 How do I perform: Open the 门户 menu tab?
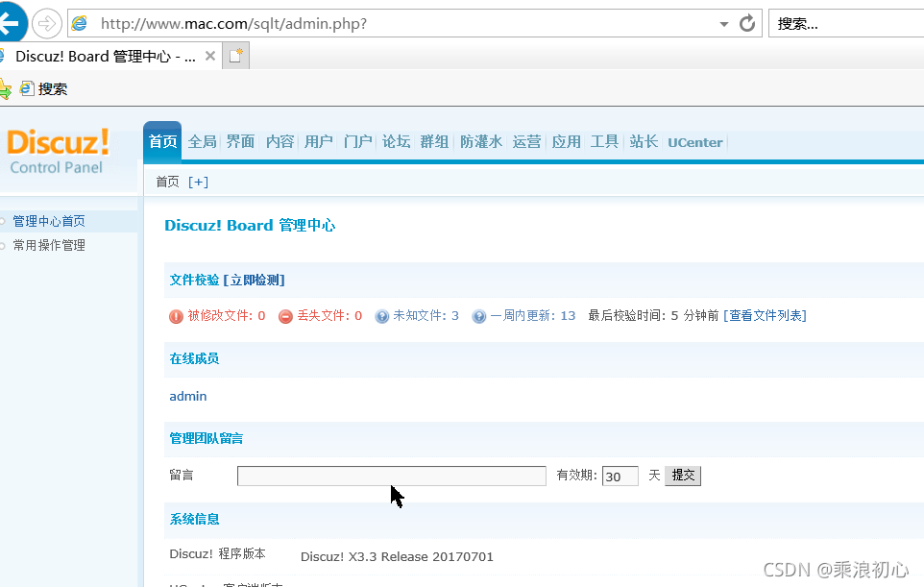(x=357, y=141)
